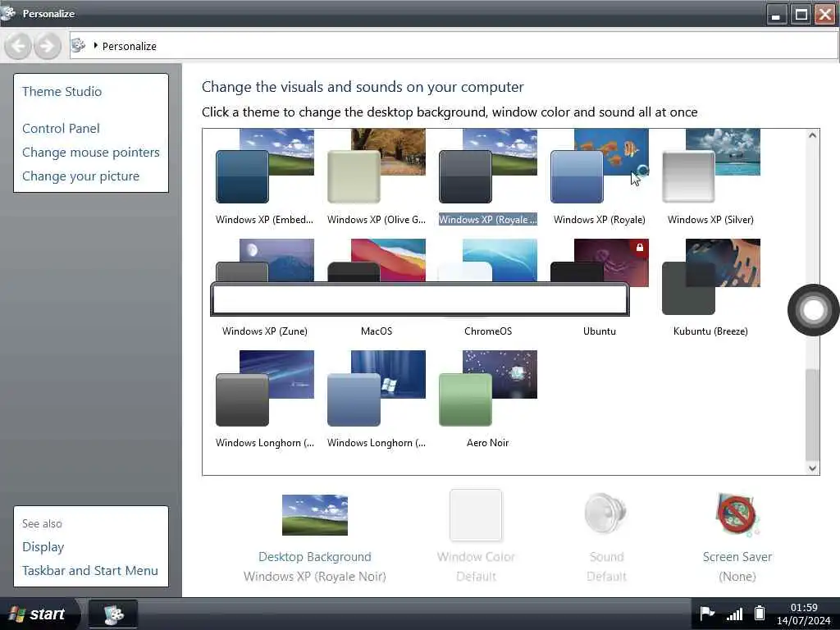Screen dimensions: 840x630
Task: Click Change mouse pointers link
Action: [x=91, y=153]
